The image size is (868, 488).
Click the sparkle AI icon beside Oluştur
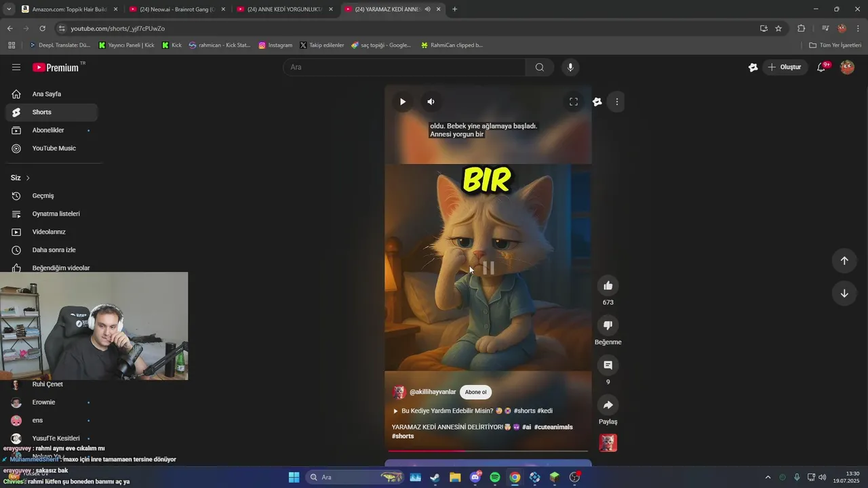[753, 67]
